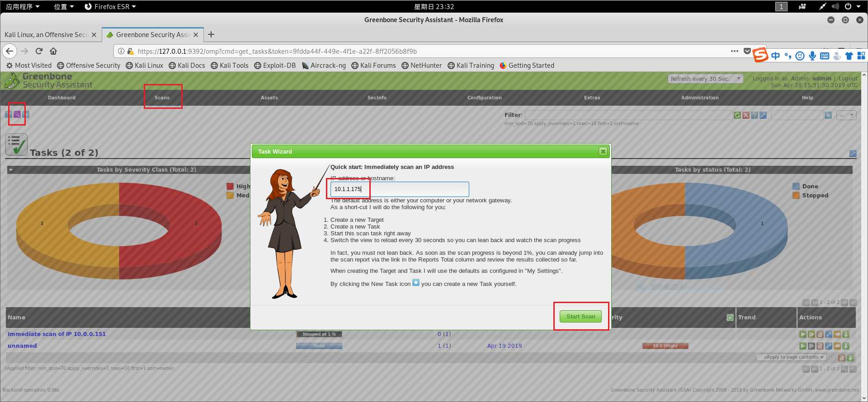
Task: Start the Immediate scan of IP 10.0.0.151 task
Action: pos(802,334)
